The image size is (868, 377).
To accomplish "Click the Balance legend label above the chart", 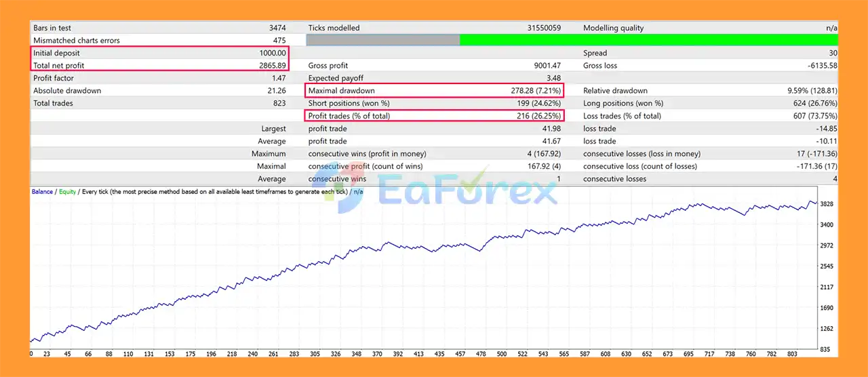I will tap(42, 192).
